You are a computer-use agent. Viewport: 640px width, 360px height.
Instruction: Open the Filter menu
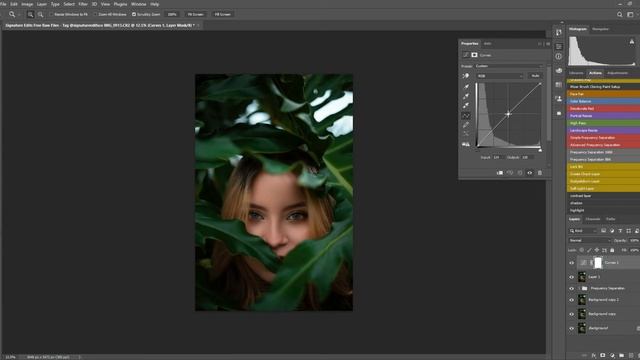coord(83,4)
